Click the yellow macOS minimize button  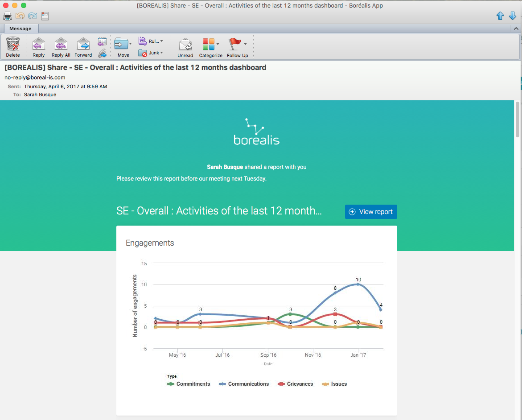[15, 5]
